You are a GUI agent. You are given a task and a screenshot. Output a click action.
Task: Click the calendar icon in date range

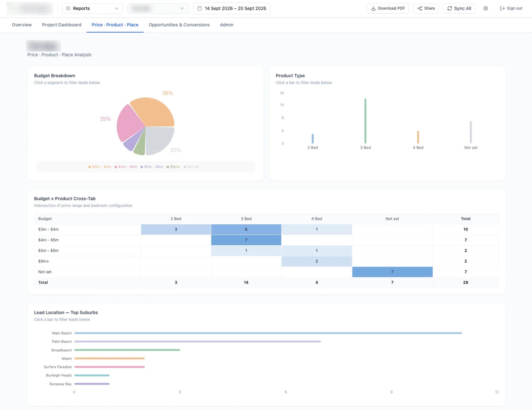[199, 8]
